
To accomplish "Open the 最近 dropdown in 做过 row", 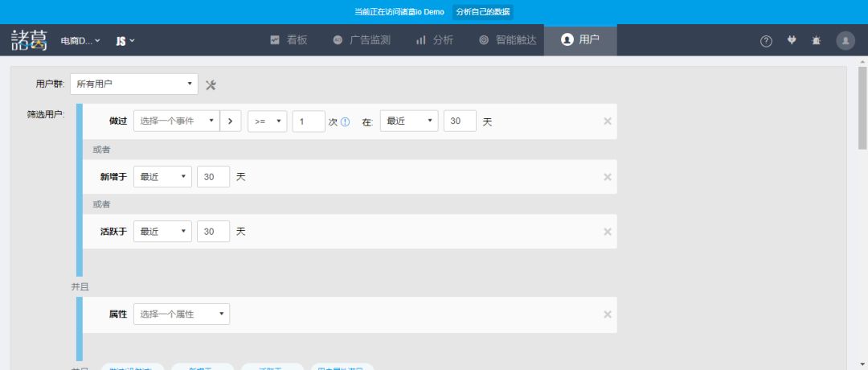I will click(409, 121).
